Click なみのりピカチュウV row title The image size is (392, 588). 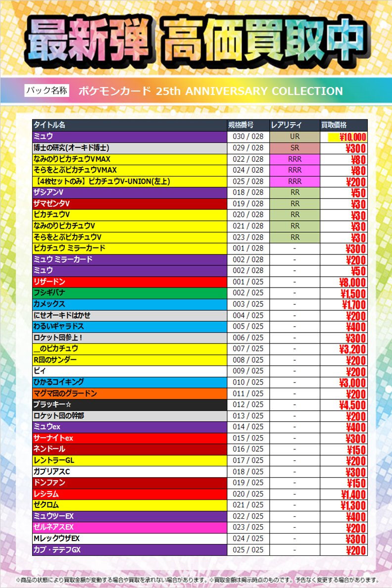[129, 226]
